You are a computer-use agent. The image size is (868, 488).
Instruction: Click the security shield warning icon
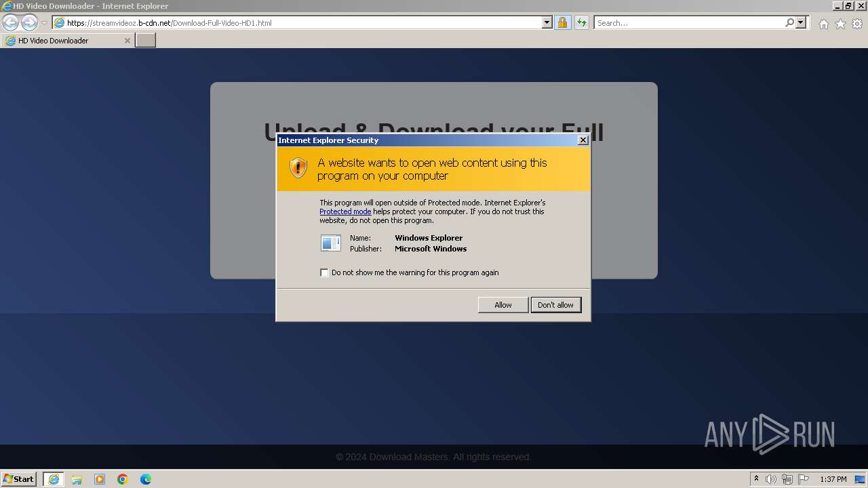(298, 168)
